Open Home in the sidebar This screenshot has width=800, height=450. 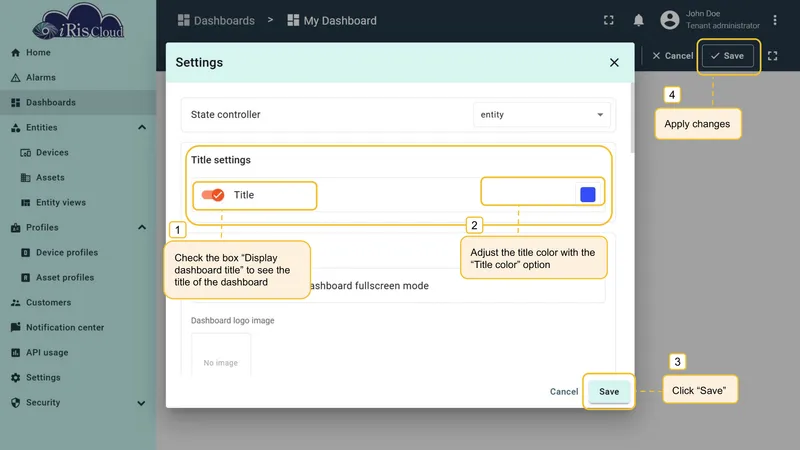point(78,53)
